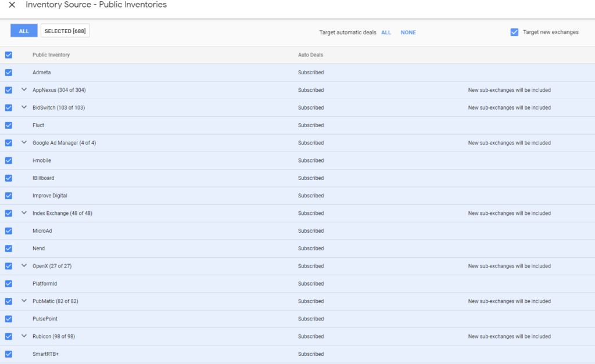Expand PubMatic sub-exchanges
The height and width of the screenshot is (364, 595).
(x=24, y=301)
